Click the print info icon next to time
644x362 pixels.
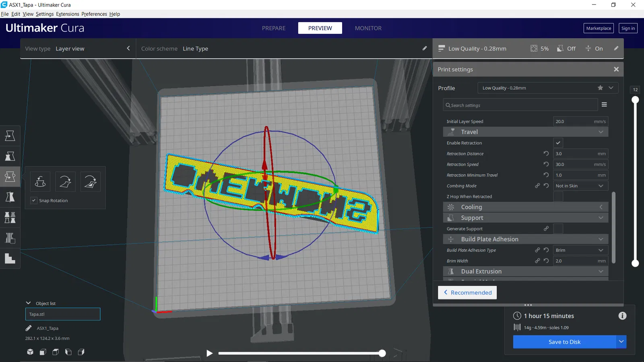622,316
